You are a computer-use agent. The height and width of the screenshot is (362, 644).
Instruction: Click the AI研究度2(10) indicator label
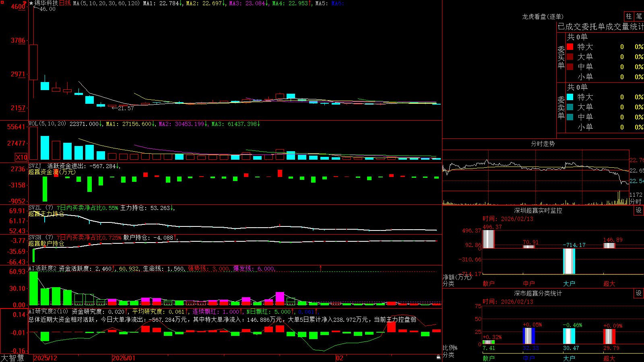point(49,311)
